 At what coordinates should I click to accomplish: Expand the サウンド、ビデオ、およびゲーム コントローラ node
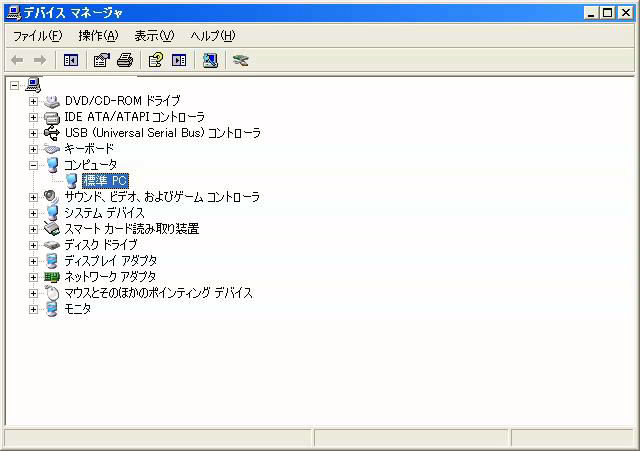point(33,197)
